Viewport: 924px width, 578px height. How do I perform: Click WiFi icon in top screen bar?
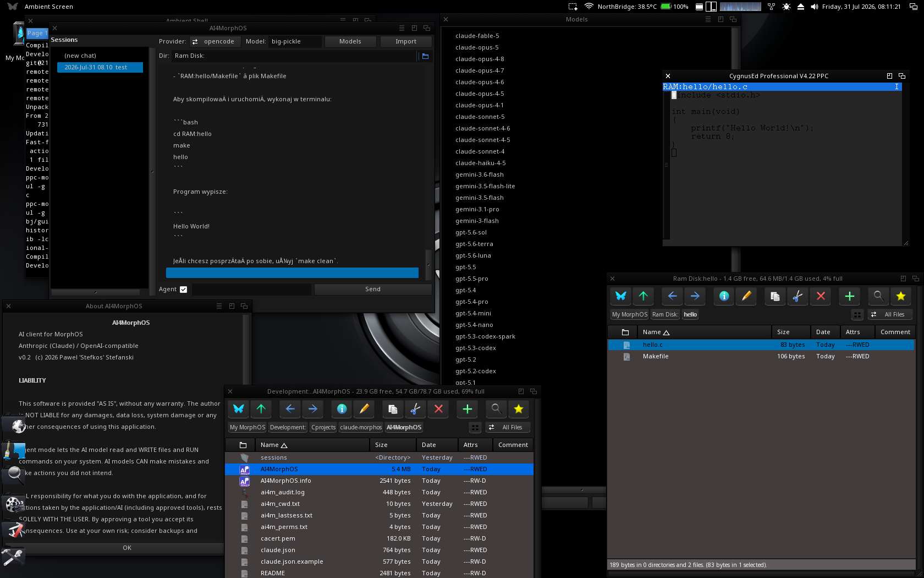pos(588,7)
